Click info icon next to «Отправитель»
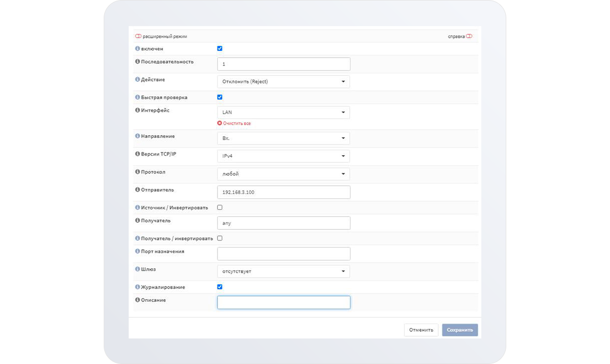This screenshot has height=364, width=610. pos(138,189)
